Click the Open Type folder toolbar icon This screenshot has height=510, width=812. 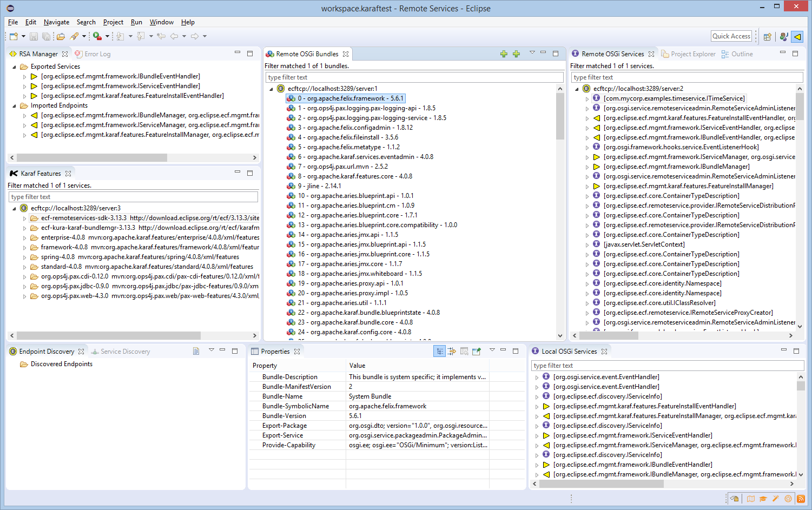click(61, 36)
